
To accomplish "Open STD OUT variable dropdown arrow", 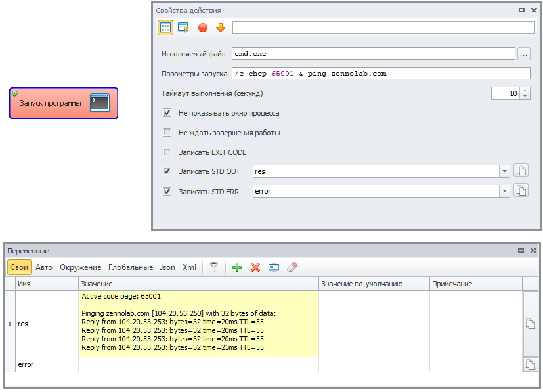I will pyautogui.click(x=504, y=171).
